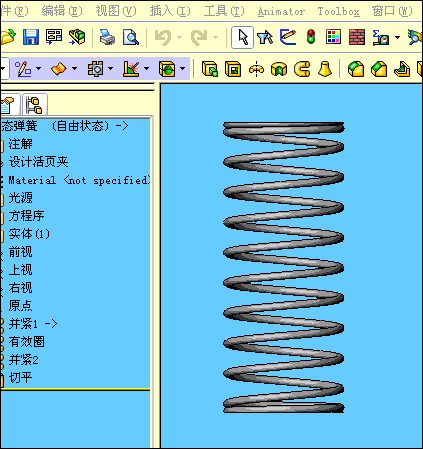Screen dimensions: 423x449
Task: Click the curves toolbar icon with green sphere
Action: [167, 69]
